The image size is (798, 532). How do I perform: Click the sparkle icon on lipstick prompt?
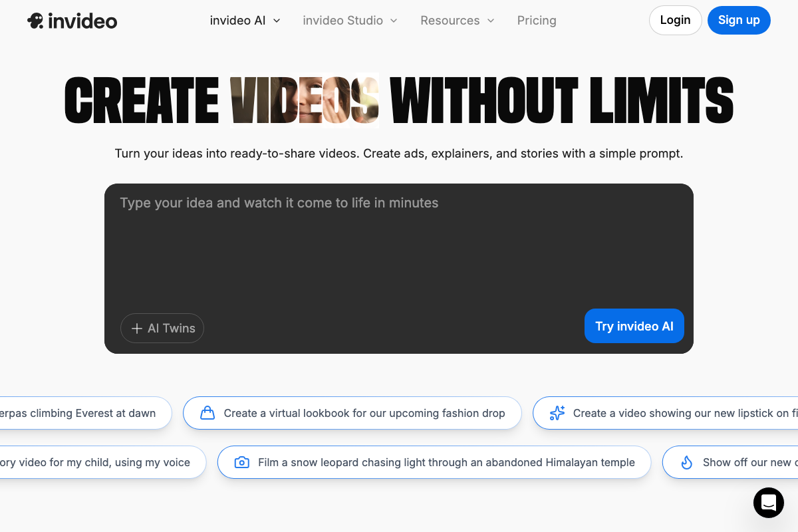(x=557, y=413)
